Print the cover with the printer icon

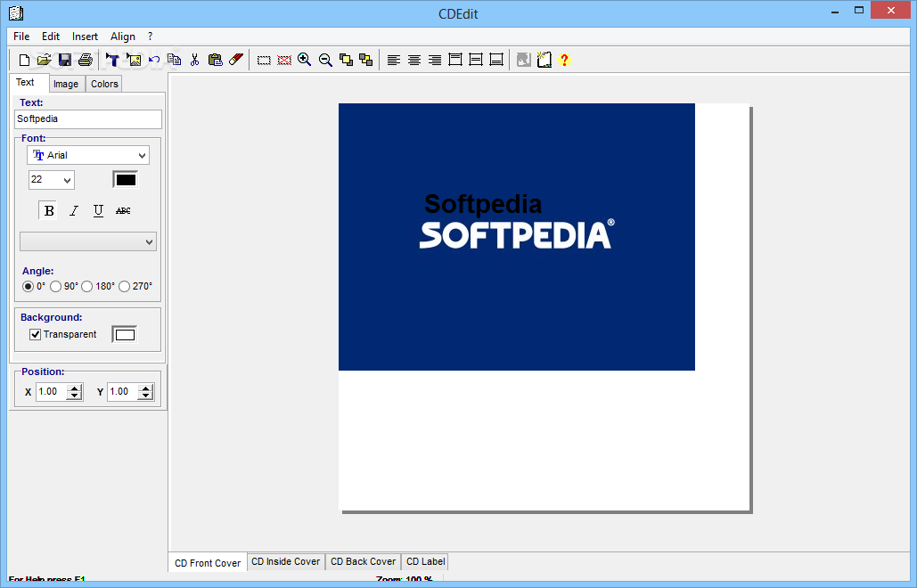(x=86, y=60)
